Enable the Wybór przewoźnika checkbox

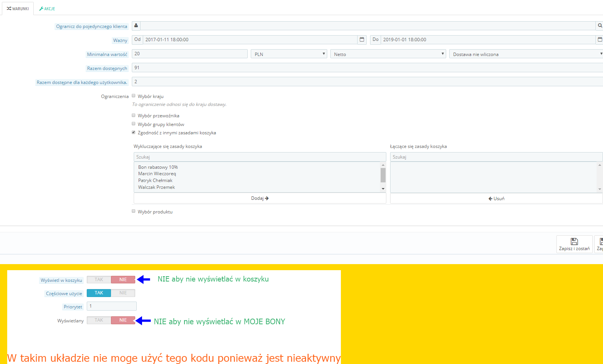pos(134,115)
